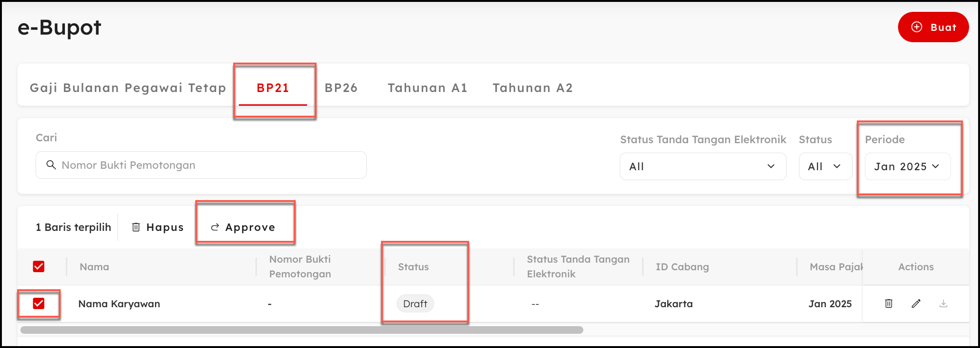Toggle the select-all header checkbox

[x=39, y=266]
